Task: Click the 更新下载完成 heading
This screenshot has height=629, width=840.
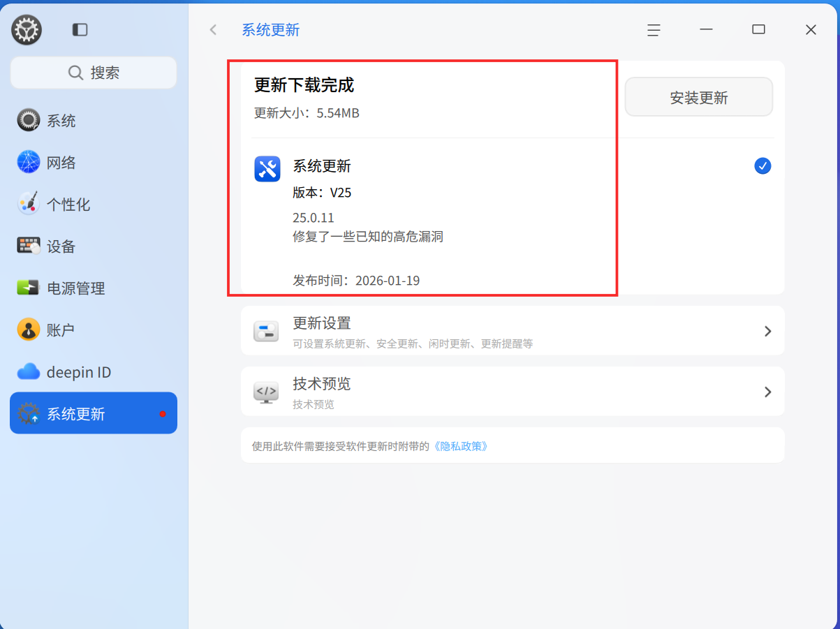Action: click(x=304, y=85)
